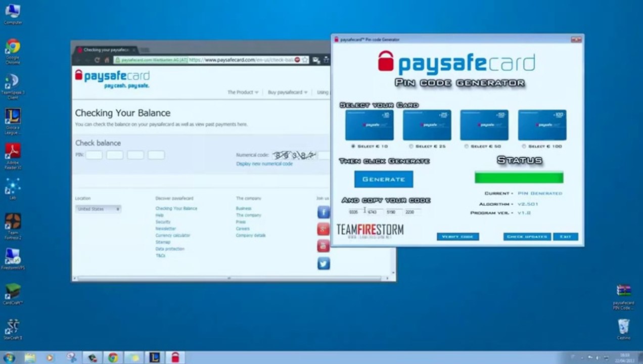This screenshot has height=364, width=643.
Task: Click the browser horizontal scrollbar
Action: click(228, 278)
